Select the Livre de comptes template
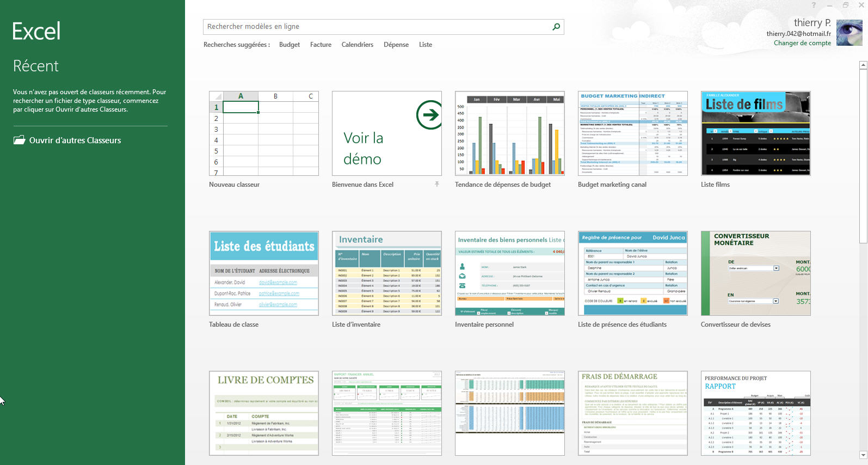The image size is (868, 465). point(264,413)
